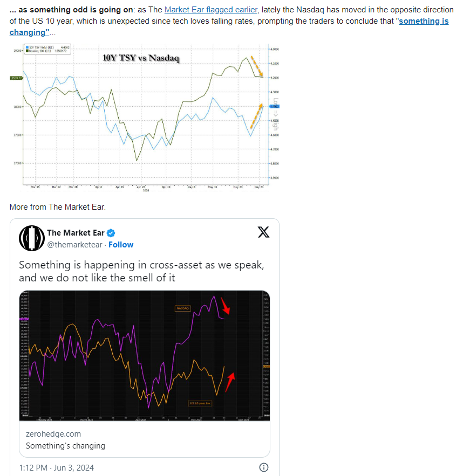Click the lower red arrow pointing upward

pos(230,381)
